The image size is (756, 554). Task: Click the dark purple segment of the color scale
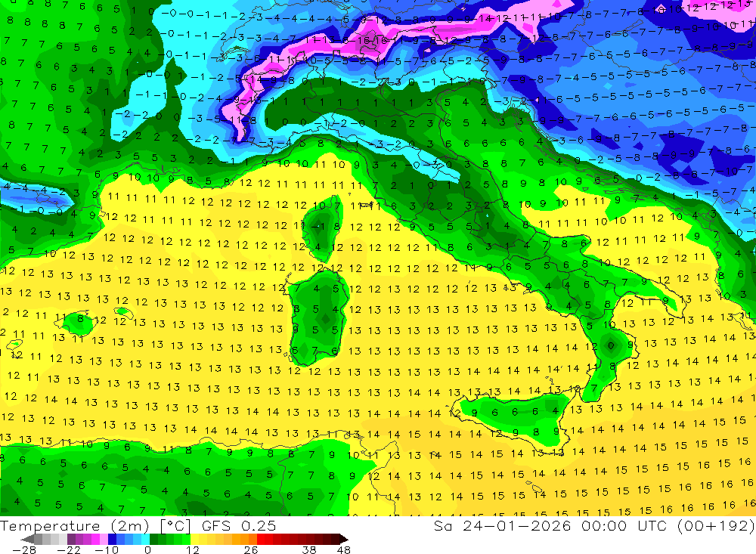coord(71,539)
